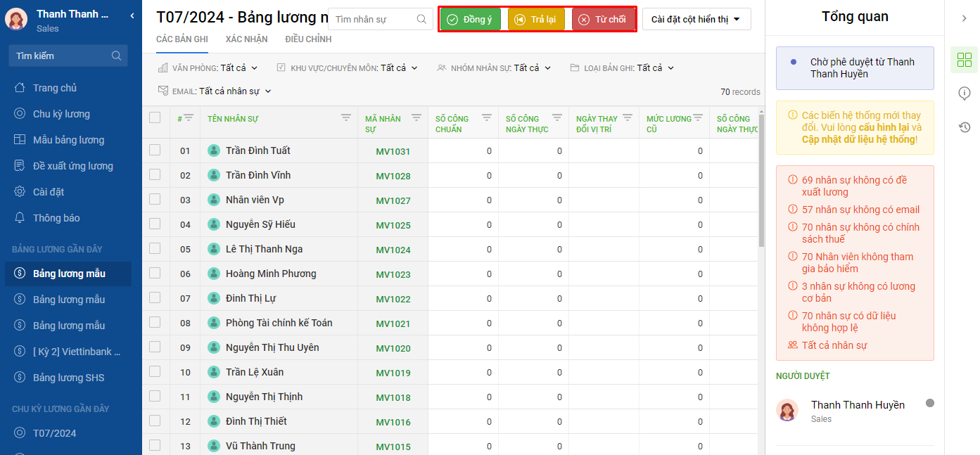Click employee code MV1015
The height and width of the screenshot is (455, 980).
[x=393, y=447]
